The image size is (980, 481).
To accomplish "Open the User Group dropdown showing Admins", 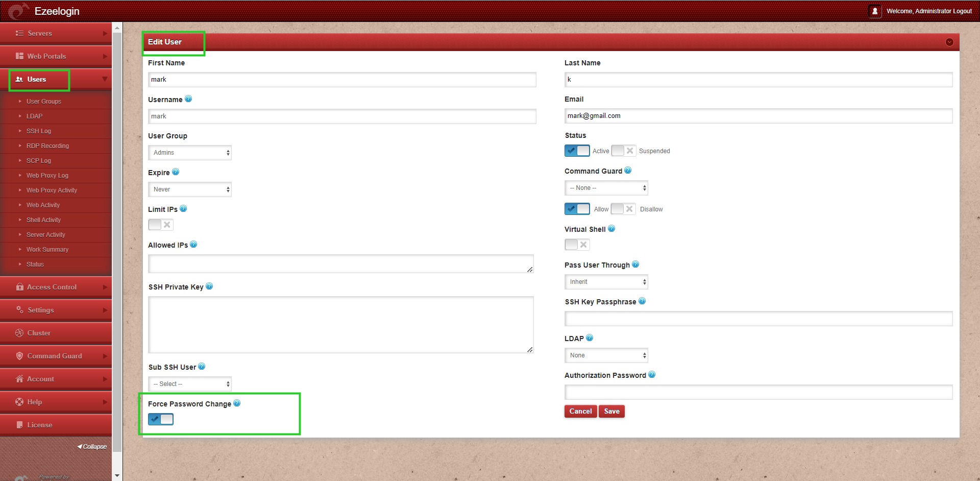I will click(x=190, y=153).
